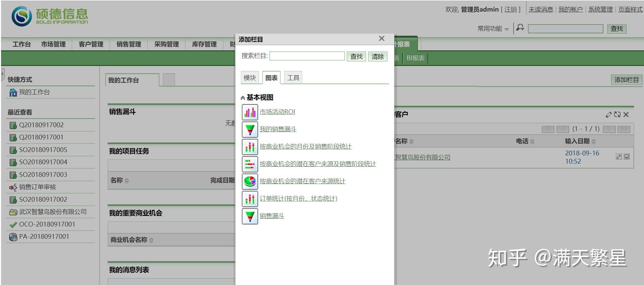Sort by 商业机会名称 column
Image resolution: width=644 pixels, height=285 pixels.
point(151,240)
